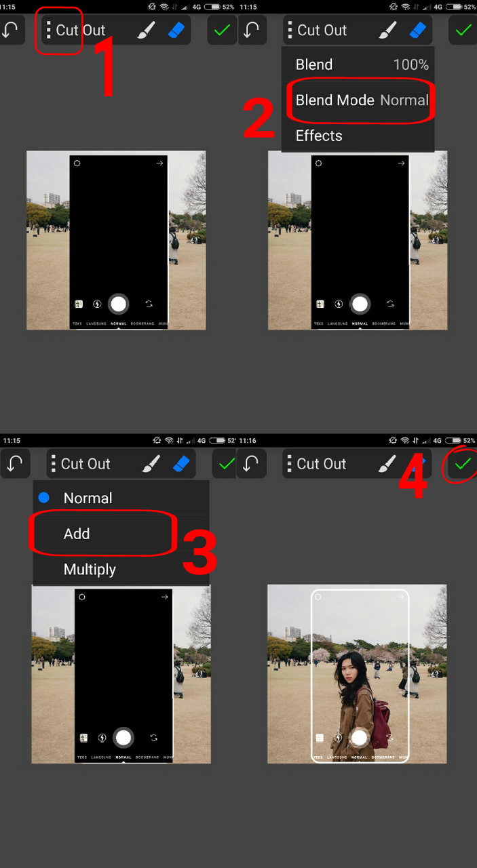Viewport: 477px width, 868px height.
Task: Select the brush tool beside the step 1 number
Action: click(145, 31)
